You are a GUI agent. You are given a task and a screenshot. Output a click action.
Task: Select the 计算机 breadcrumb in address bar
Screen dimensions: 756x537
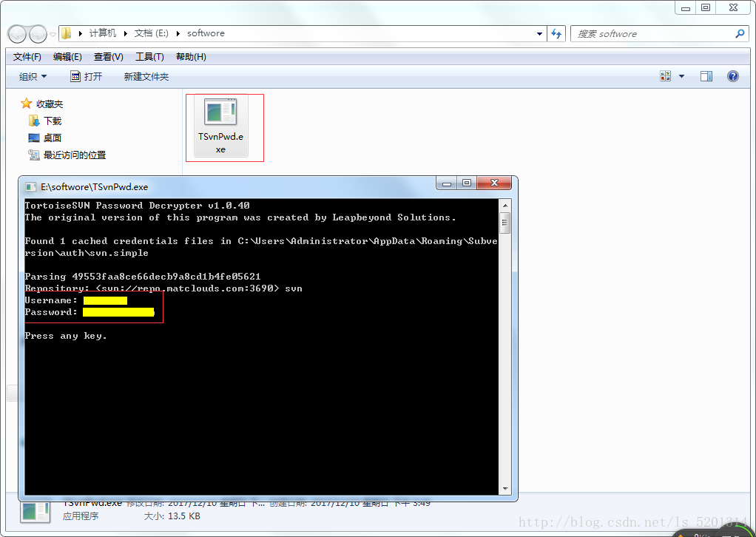pos(102,33)
